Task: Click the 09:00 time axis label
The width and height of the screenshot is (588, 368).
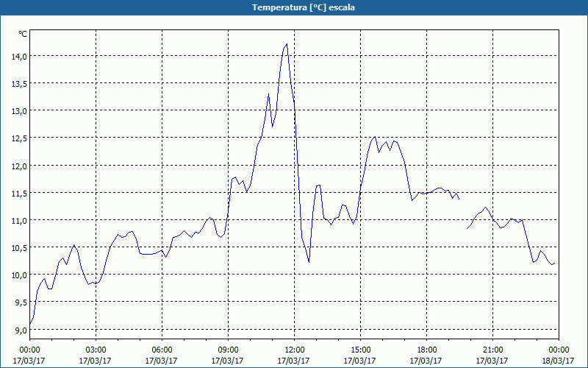Action: tap(228, 350)
